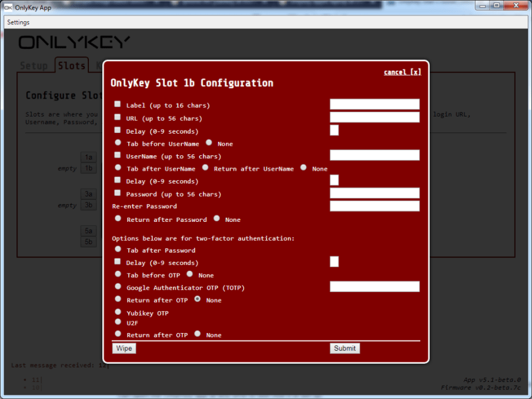Choose Return after OTP below Google Authenticator

pyautogui.click(x=118, y=299)
